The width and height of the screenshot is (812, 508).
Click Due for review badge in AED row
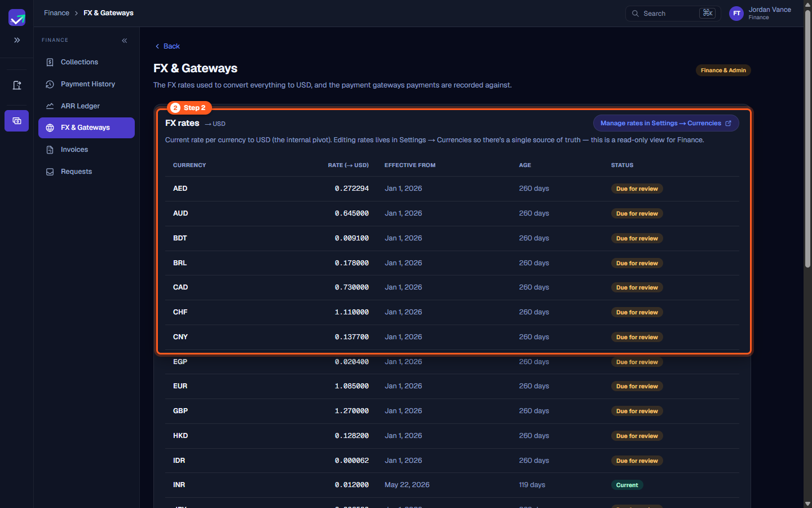pyautogui.click(x=637, y=189)
